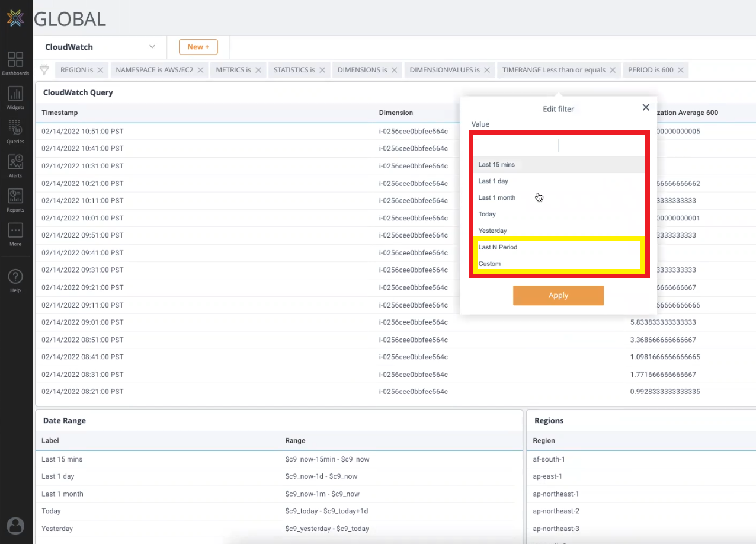Select the ap-northeast-3 region
Screen dimensions: 756x544
[556, 529]
